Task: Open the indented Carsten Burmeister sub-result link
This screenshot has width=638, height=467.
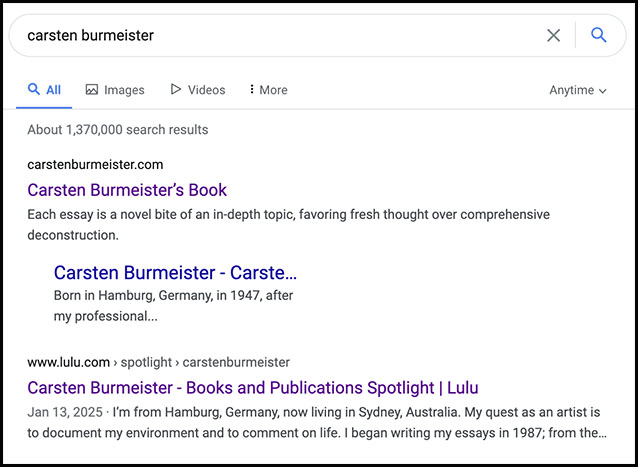Action: (x=175, y=272)
